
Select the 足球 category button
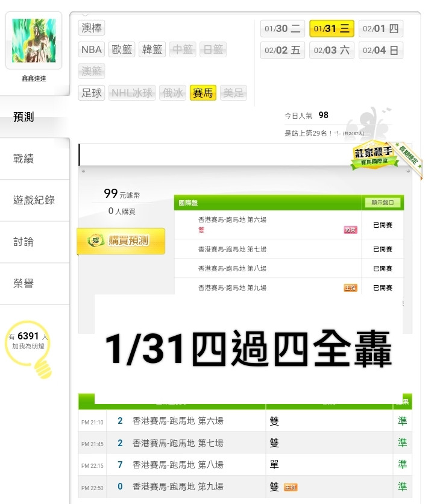[91, 93]
